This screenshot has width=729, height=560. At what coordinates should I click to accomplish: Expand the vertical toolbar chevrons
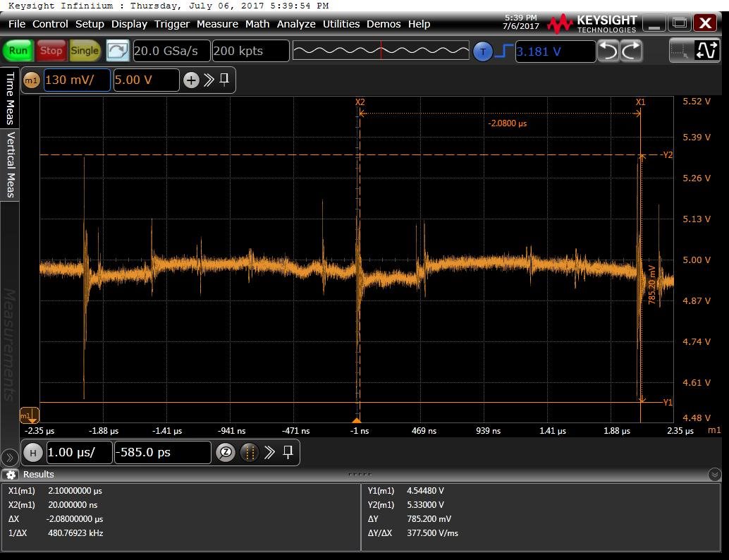[x=209, y=80]
